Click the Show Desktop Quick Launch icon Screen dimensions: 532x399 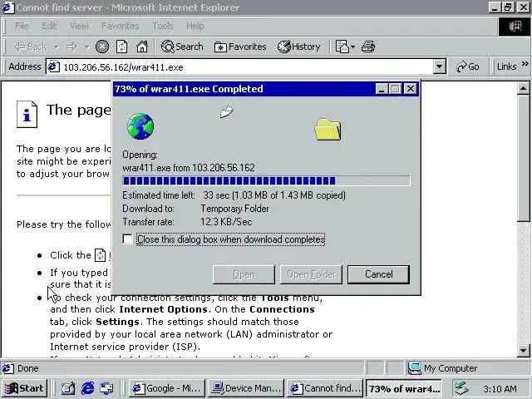click(68, 388)
